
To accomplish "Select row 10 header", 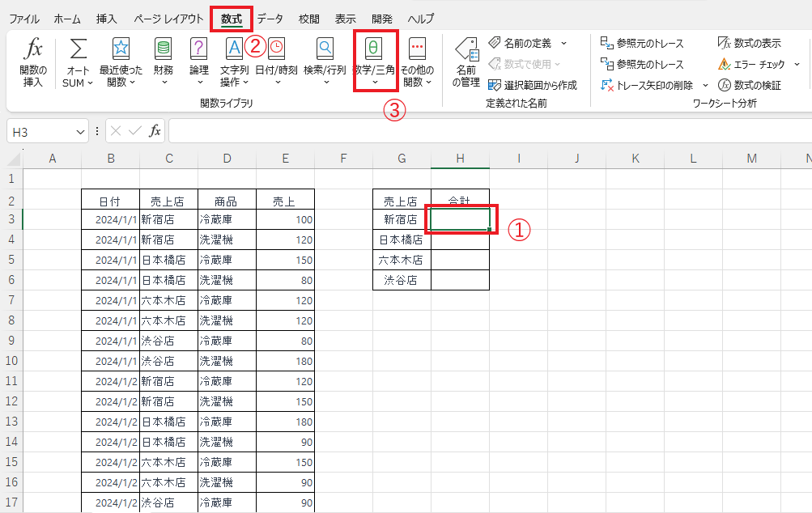I will click(12, 361).
